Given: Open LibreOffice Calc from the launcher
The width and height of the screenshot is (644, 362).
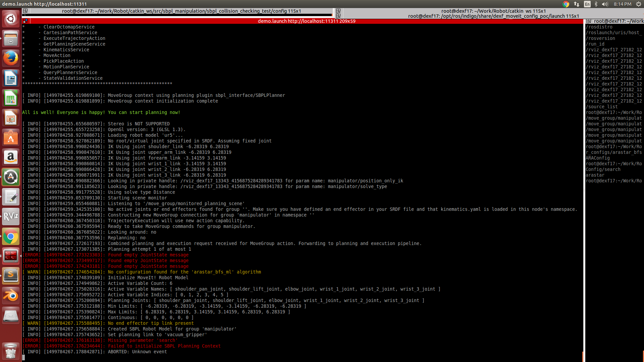Looking at the screenshot, I should [11, 98].
